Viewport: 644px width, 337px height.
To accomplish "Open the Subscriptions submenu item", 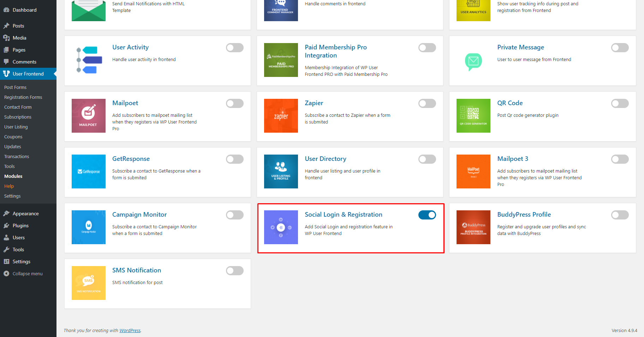I will pos(18,117).
